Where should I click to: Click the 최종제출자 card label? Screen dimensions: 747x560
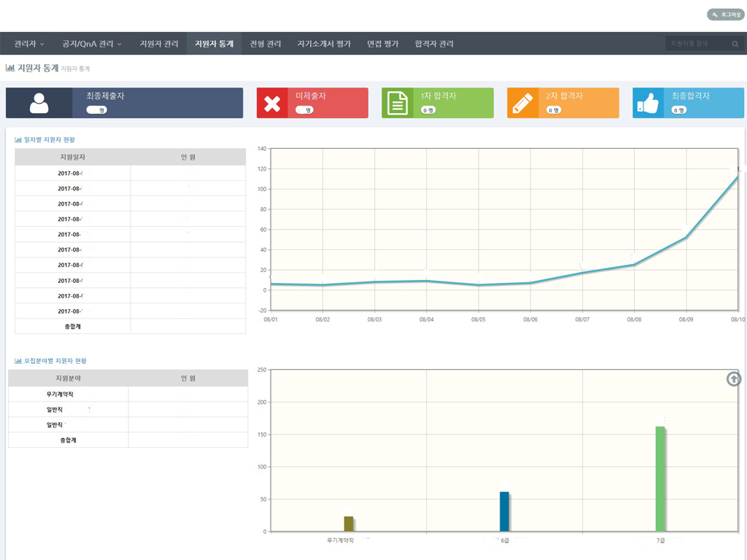click(105, 96)
